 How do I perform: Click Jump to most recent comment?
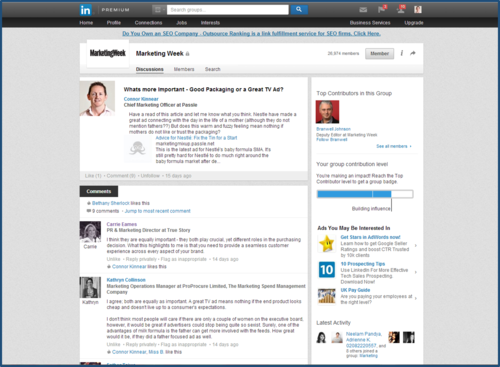click(x=157, y=211)
